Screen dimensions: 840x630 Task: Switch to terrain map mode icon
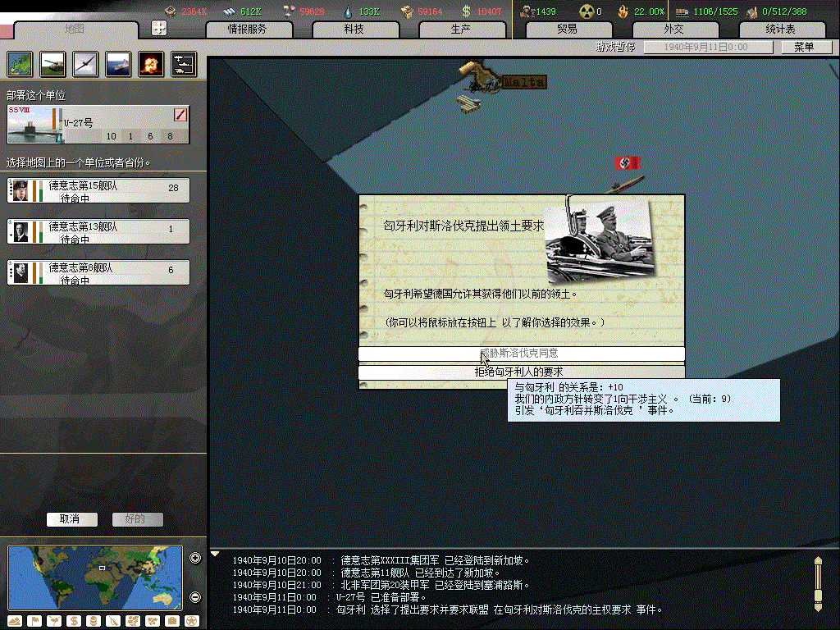pyautogui.click(x=15, y=621)
